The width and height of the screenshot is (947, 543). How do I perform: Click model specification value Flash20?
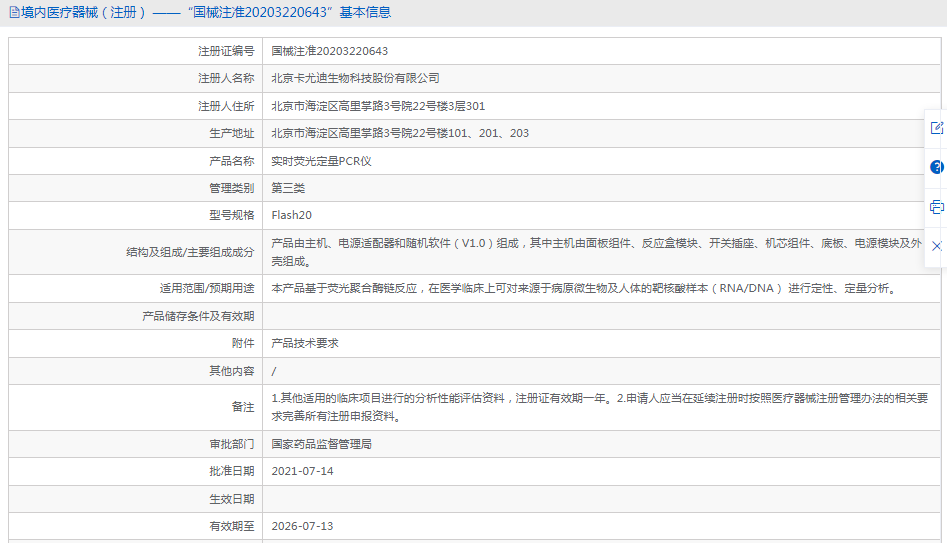coord(292,216)
